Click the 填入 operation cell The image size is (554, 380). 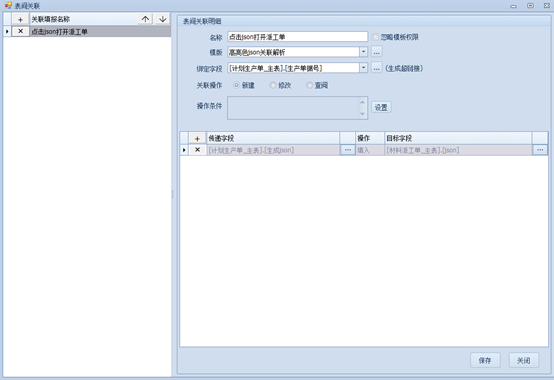point(370,150)
